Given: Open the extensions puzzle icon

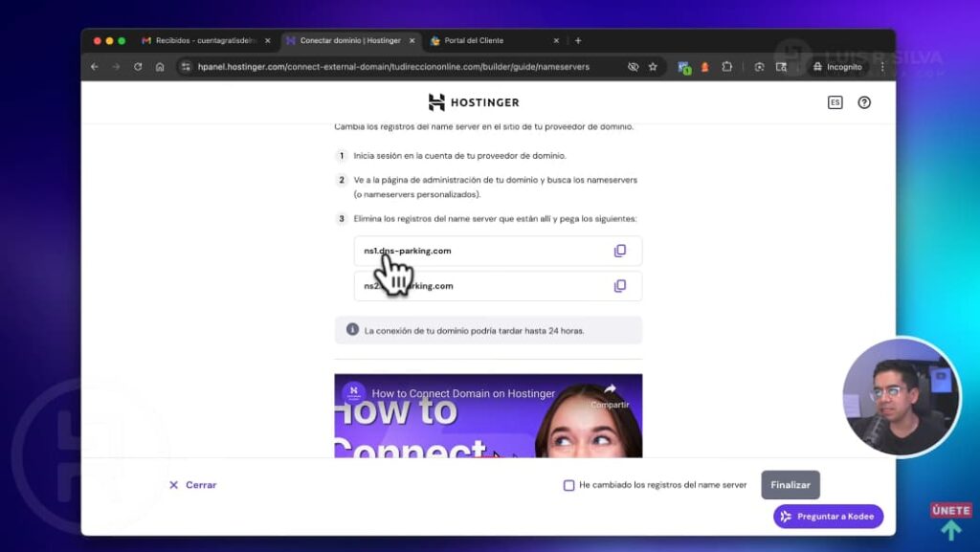Looking at the screenshot, I should (727, 67).
